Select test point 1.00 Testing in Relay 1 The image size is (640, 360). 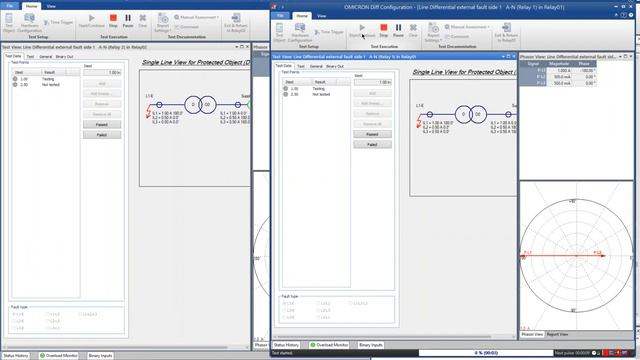[x=316, y=89]
